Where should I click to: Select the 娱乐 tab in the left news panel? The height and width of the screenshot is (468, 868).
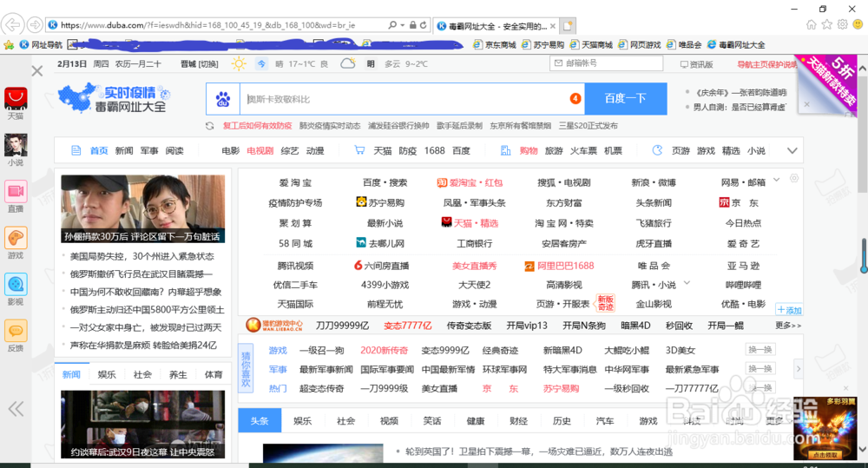pos(107,374)
